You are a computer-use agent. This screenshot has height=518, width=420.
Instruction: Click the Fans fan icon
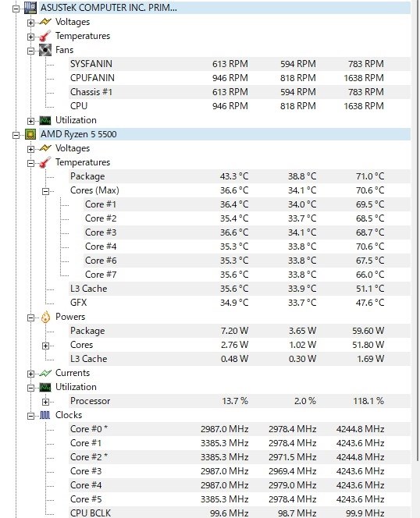[45, 50]
